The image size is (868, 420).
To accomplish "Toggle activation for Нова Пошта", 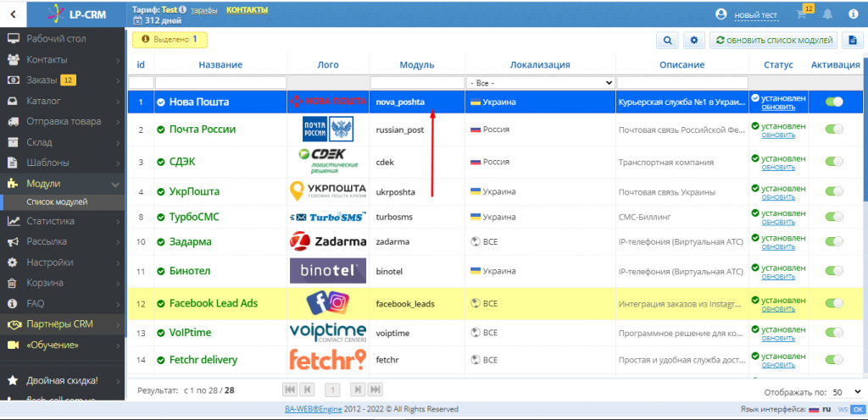I will click(834, 102).
